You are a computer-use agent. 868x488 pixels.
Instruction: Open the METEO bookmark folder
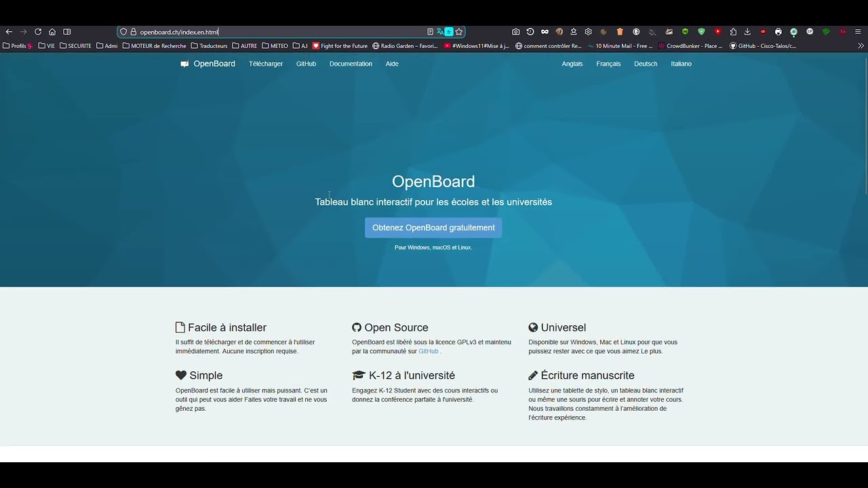[275, 46]
